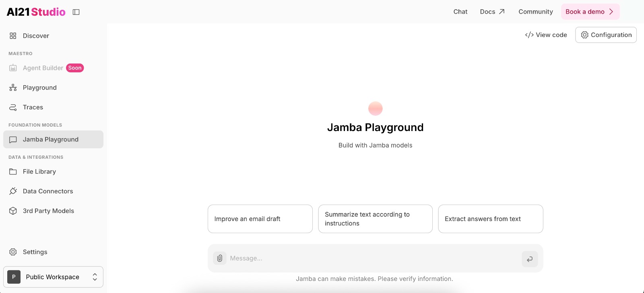Screen dimensions: 644x293
Task: Click the Settings gear icon in sidebar
Action: [x=13, y=252]
